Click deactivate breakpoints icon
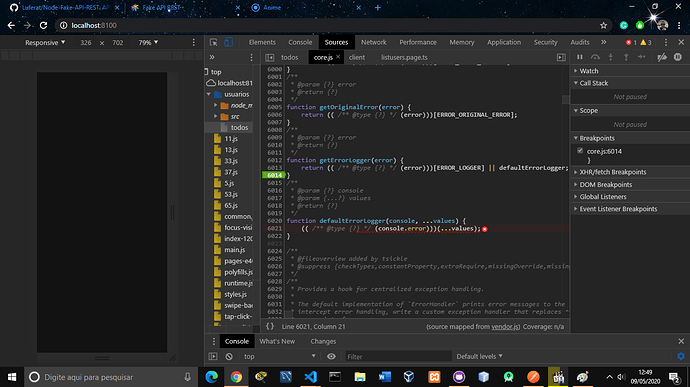Screen dimensions: 690x387 (x=662, y=57)
